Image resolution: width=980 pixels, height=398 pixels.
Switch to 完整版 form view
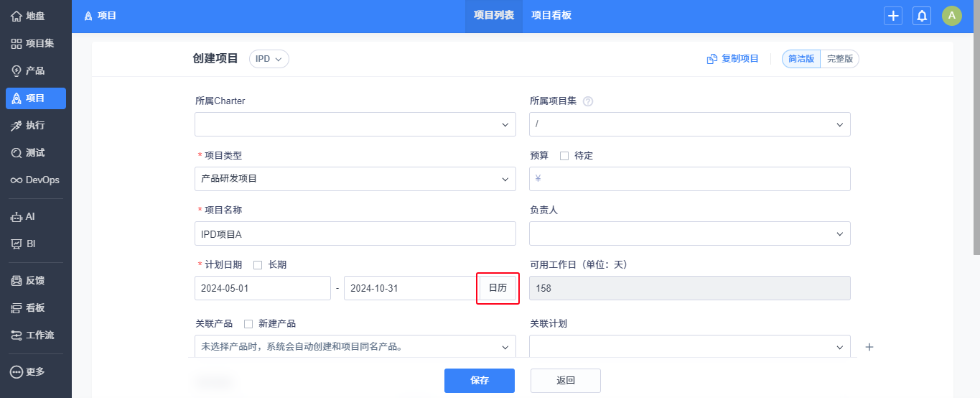839,59
